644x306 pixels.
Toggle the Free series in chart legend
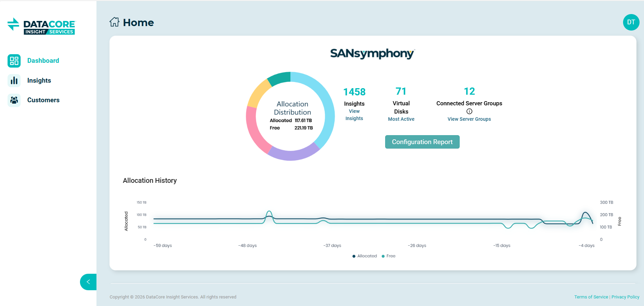(389, 256)
